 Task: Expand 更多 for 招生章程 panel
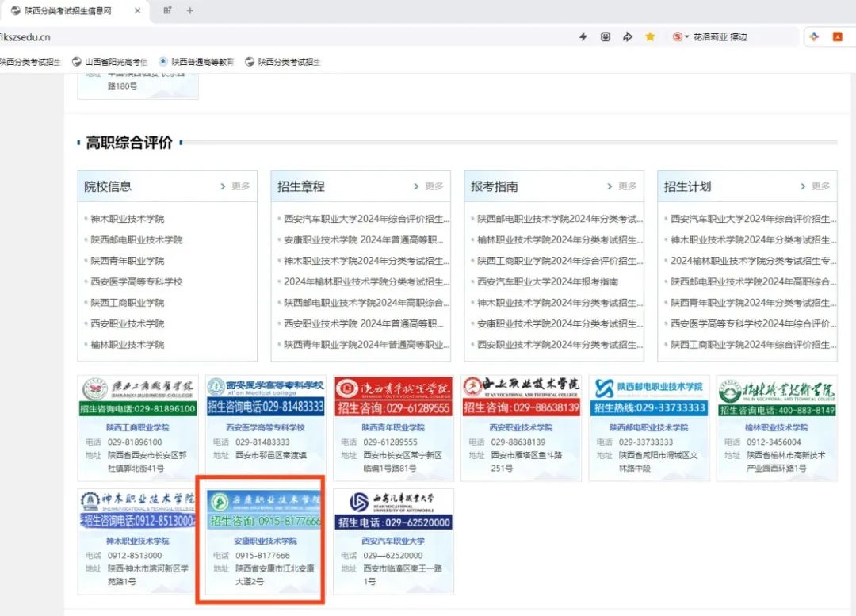pos(429,186)
